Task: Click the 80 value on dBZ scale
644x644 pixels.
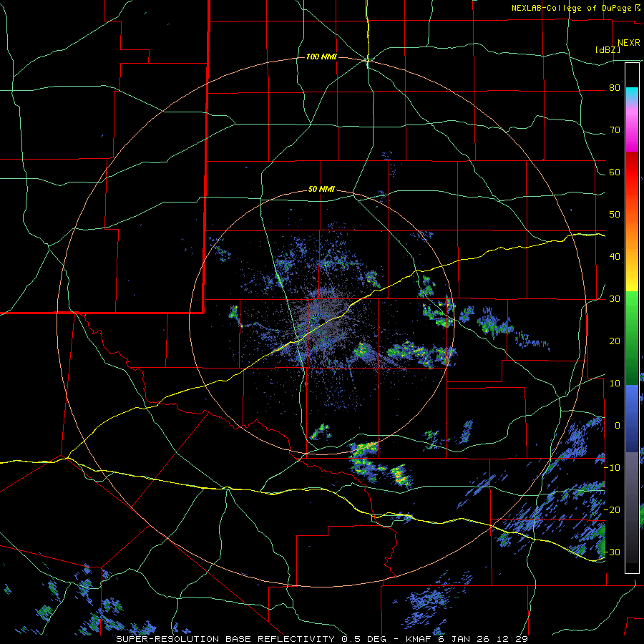Action: [x=615, y=88]
